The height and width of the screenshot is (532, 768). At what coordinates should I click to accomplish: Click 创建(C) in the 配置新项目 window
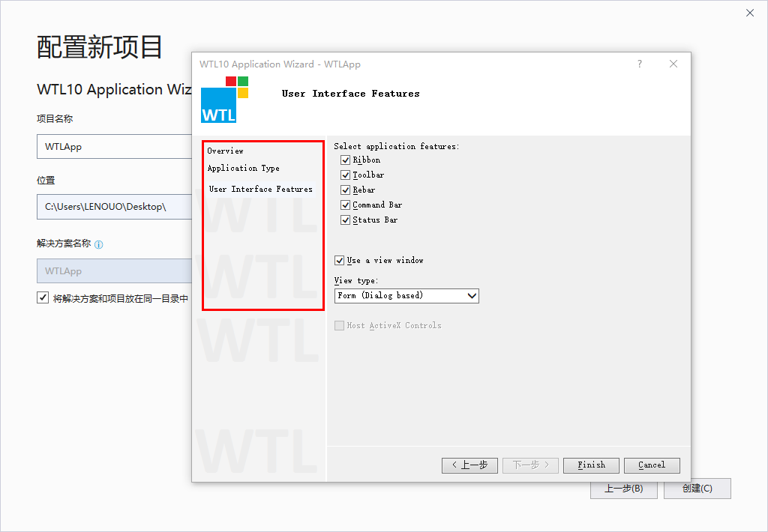point(697,489)
